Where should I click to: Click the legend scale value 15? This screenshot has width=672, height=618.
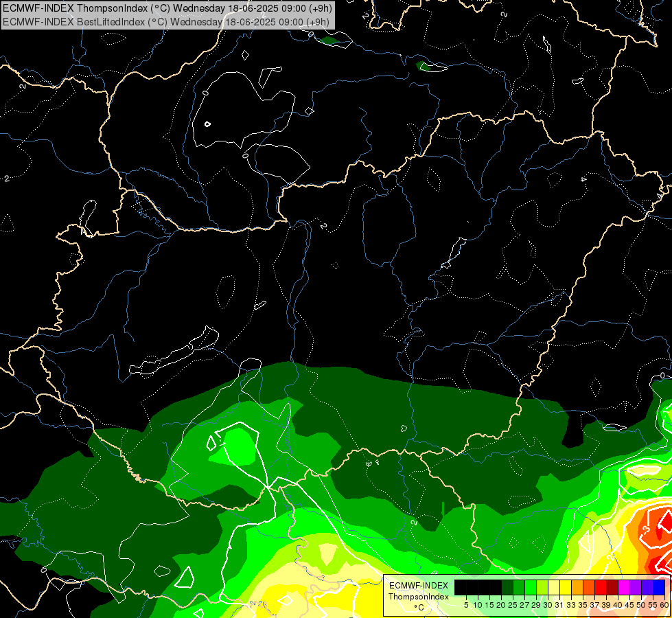[490, 605]
